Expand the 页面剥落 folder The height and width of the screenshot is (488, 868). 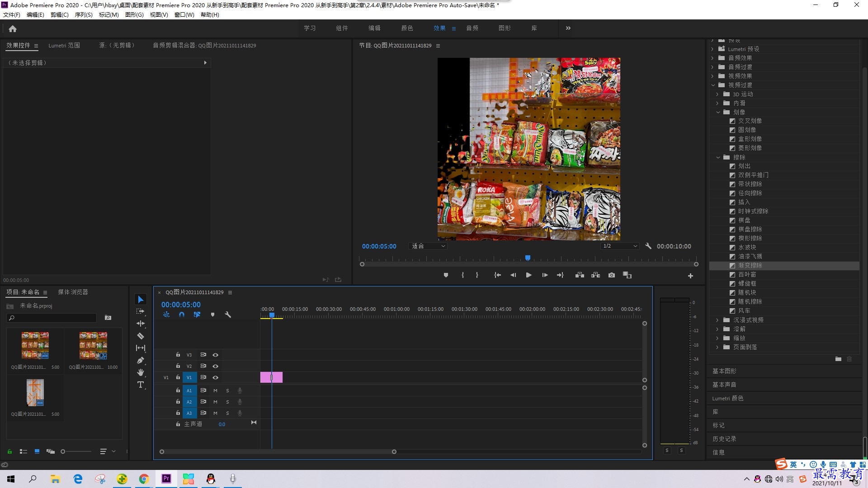[717, 347]
